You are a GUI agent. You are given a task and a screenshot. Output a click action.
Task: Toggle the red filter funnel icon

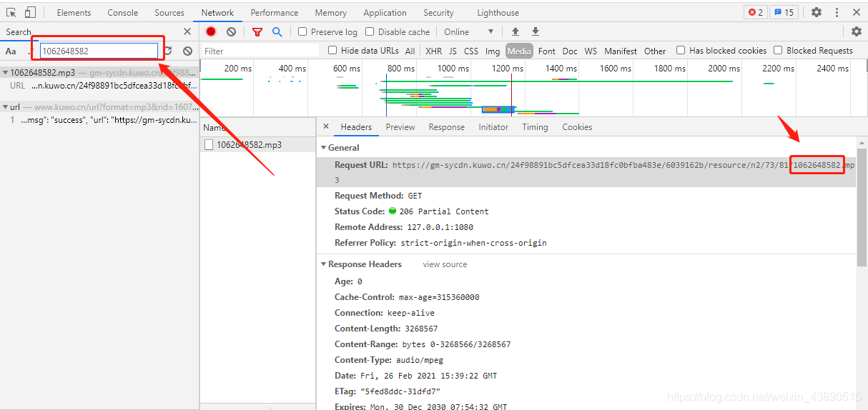[257, 31]
